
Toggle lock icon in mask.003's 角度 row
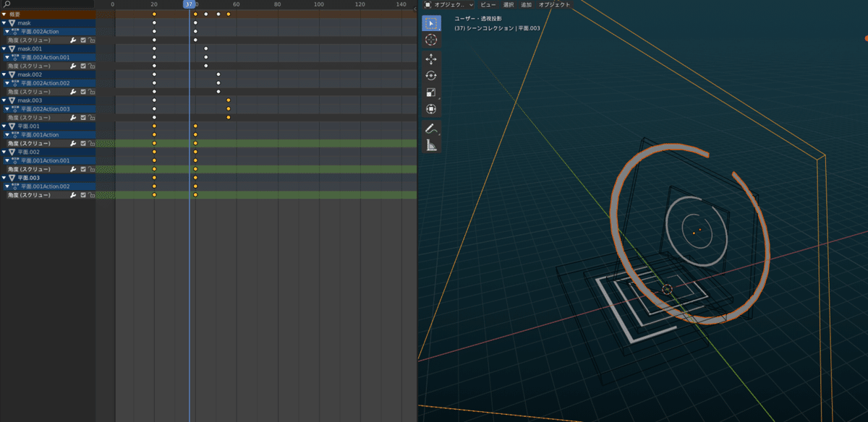pyautogui.click(x=92, y=117)
